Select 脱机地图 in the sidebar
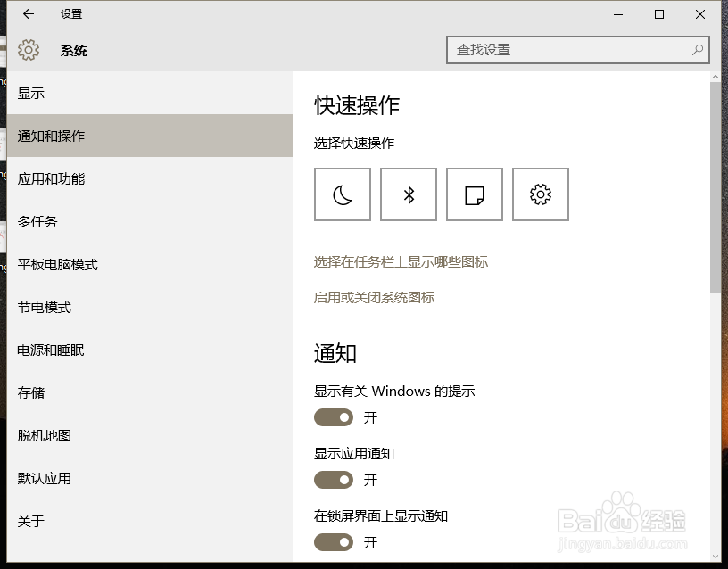Screen dimensions: 728x569 click(150, 435)
